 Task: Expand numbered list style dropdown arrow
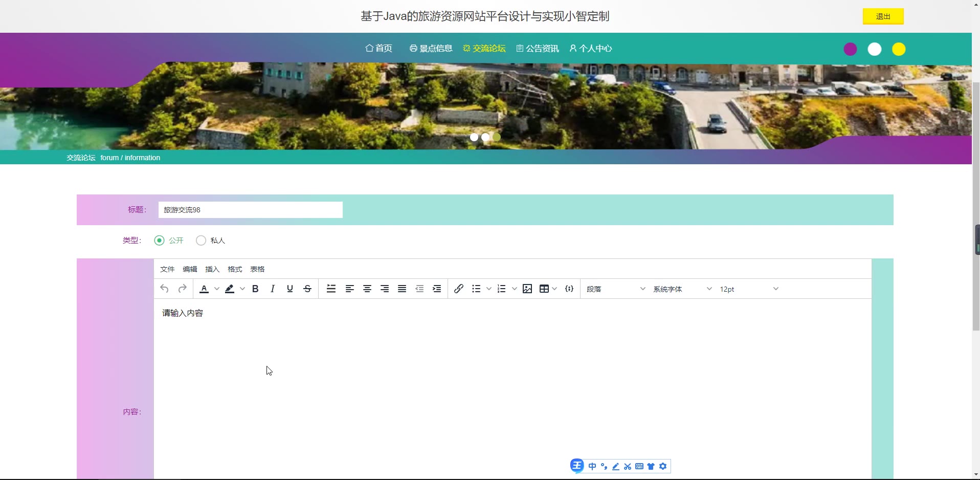pyautogui.click(x=515, y=289)
